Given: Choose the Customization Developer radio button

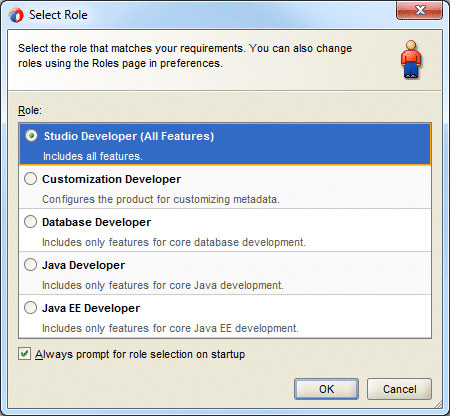Looking at the screenshot, I should [30, 179].
